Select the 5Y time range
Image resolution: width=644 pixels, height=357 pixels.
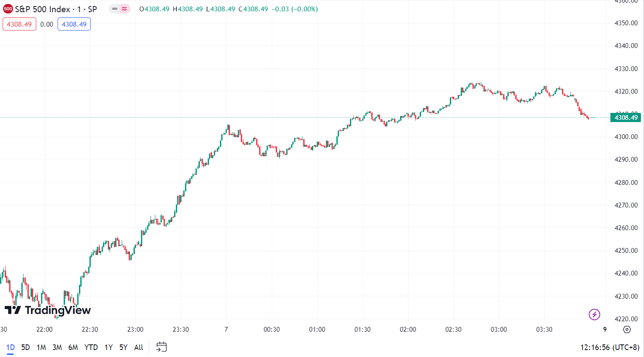coord(123,347)
